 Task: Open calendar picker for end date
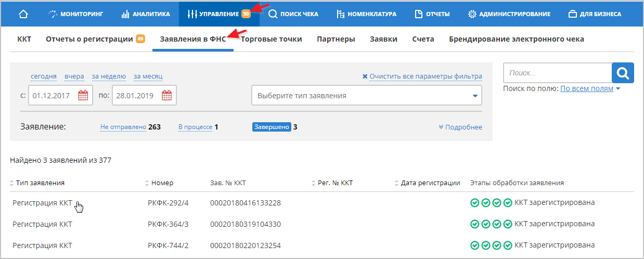coord(166,96)
